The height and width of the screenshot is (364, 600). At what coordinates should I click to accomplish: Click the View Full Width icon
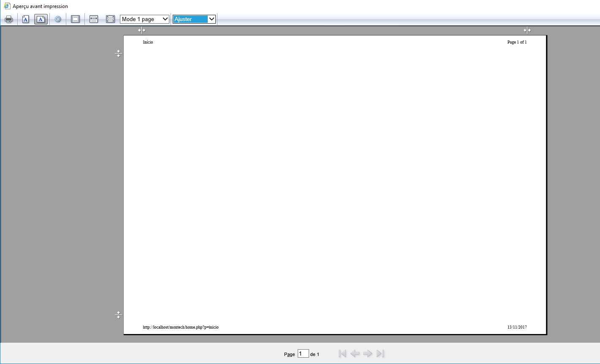(94, 19)
